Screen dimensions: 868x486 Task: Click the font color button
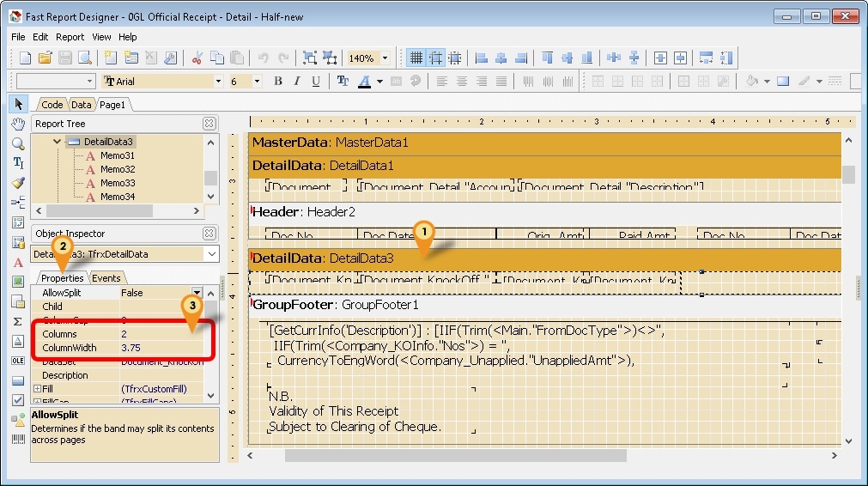click(364, 82)
